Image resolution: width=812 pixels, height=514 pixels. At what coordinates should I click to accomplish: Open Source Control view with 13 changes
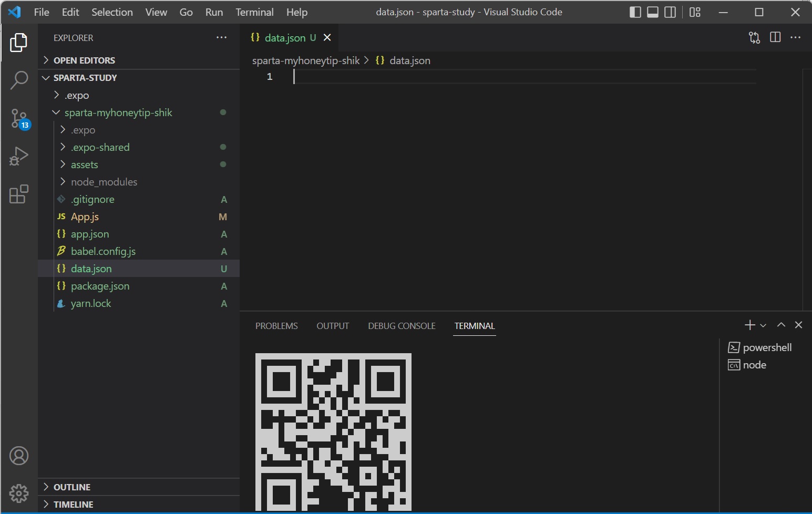(19, 119)
